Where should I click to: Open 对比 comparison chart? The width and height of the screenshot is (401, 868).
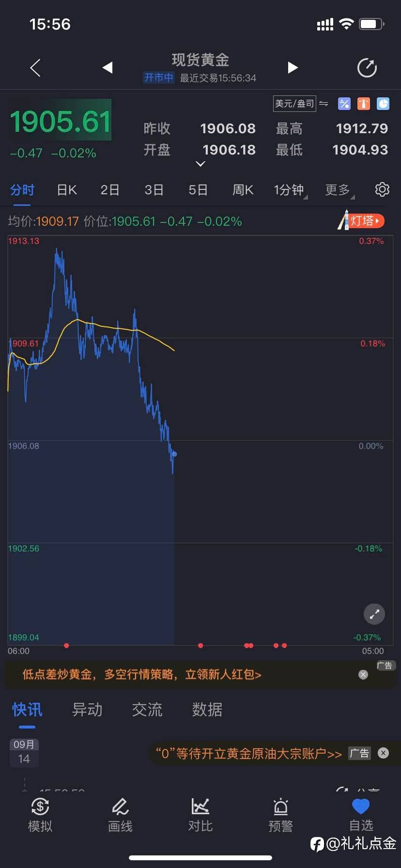tap(200, 815)
